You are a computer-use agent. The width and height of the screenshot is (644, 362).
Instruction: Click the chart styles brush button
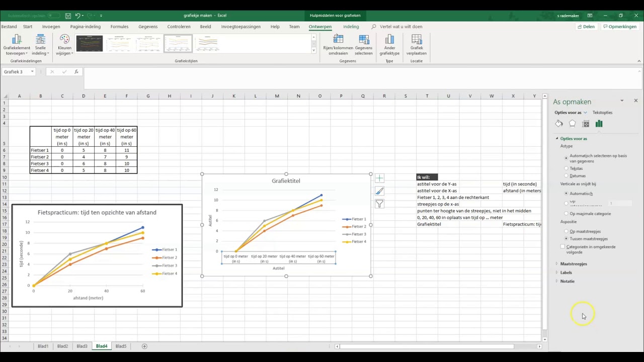coord(379,191)
